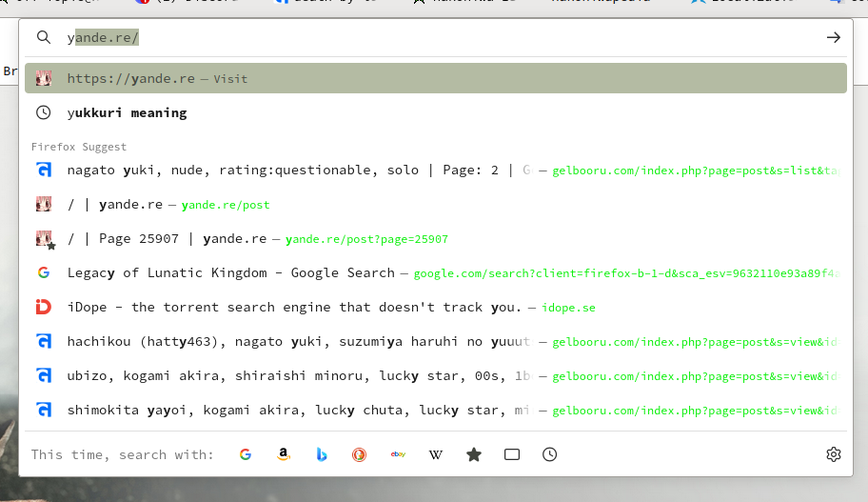
Task: Search open tabs via the tab icon
Action: 512,455
